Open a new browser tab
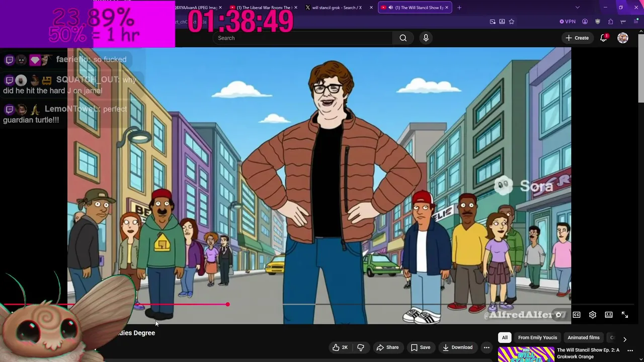The width and height of the screenshot is (644, 362). (459, 8)
